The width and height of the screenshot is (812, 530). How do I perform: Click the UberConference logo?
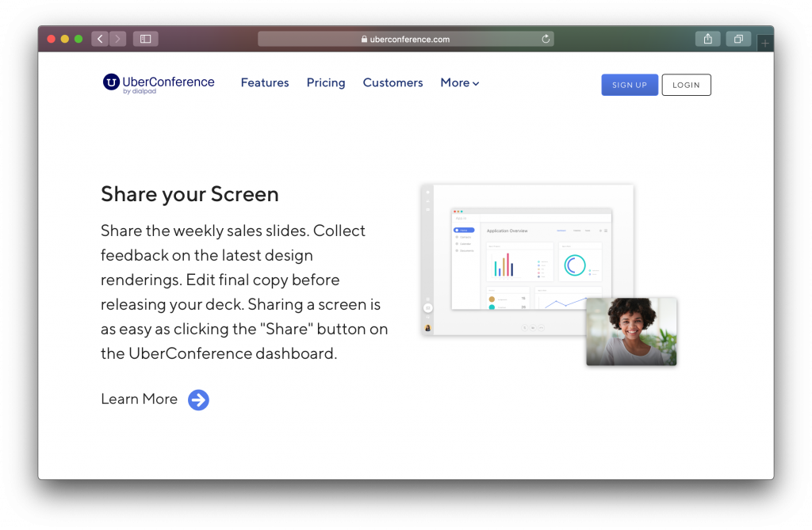(159, 84)
